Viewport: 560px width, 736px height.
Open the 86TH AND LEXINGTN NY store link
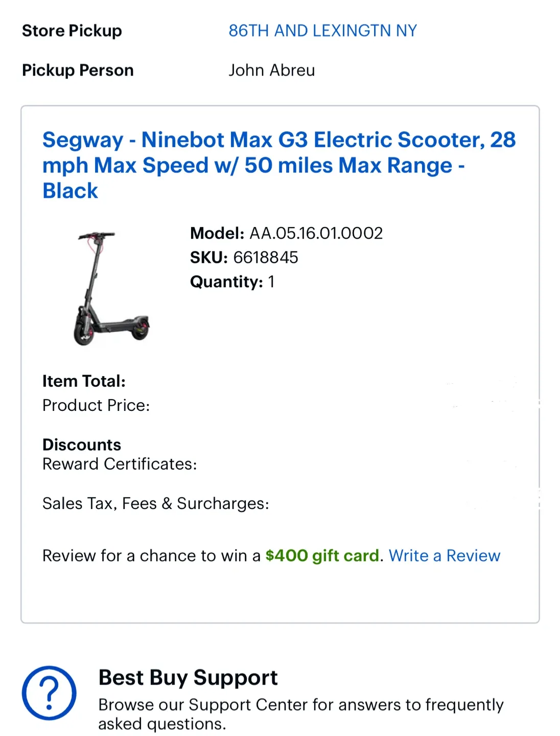(x=322, y=31)
